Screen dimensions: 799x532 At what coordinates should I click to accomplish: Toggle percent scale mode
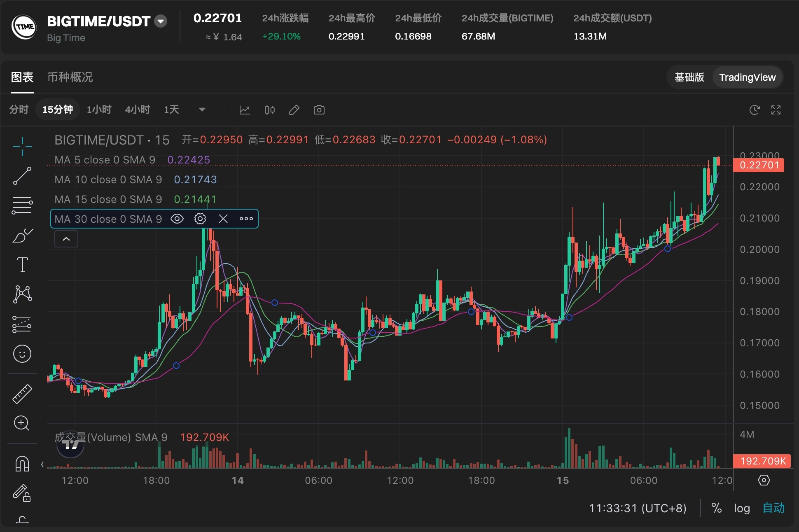pyautogui.click(x=717, y=508)
